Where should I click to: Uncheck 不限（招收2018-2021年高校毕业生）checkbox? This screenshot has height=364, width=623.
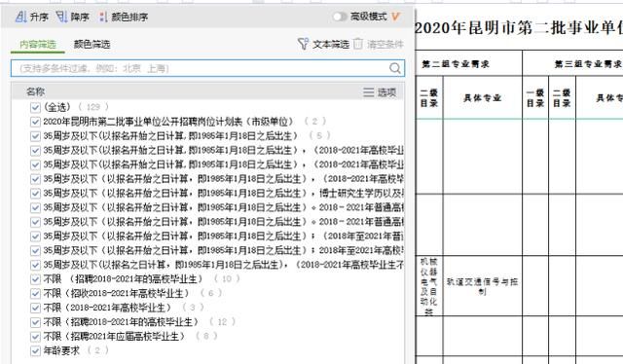click(35, 293)
